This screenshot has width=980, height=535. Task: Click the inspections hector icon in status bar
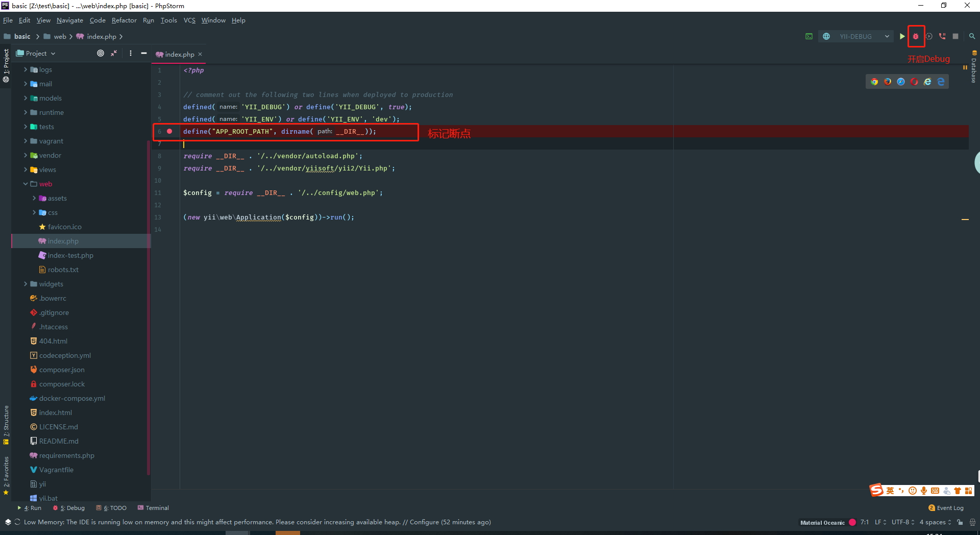point(972,522)
